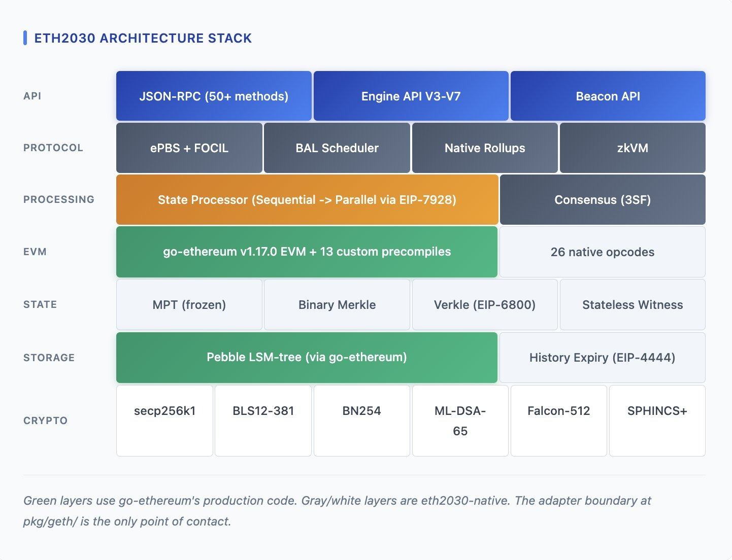The width and height of the screenshot is (732, 560).
Task: Select the BAL Scheduler box
Action: [337, 148]
